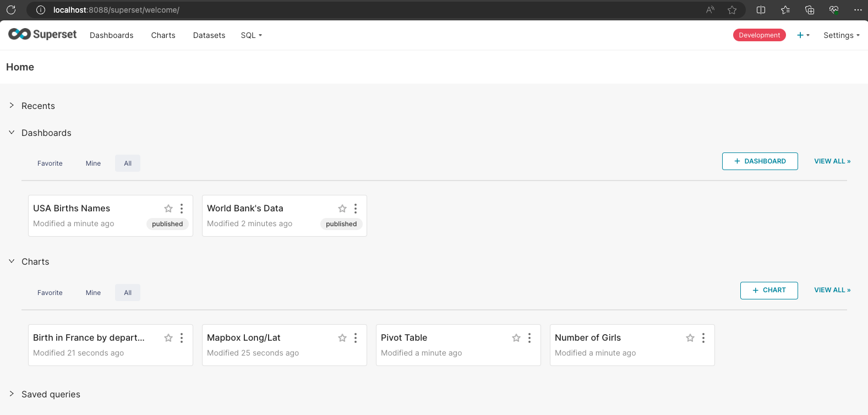This screenshot has height=415, width=868.
Task: Open the browser split screen icon
Action: point(761,10)
